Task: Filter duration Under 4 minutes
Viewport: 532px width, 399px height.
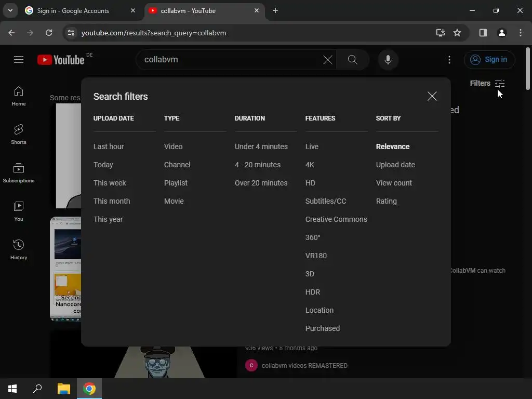Action: (261, 147)
